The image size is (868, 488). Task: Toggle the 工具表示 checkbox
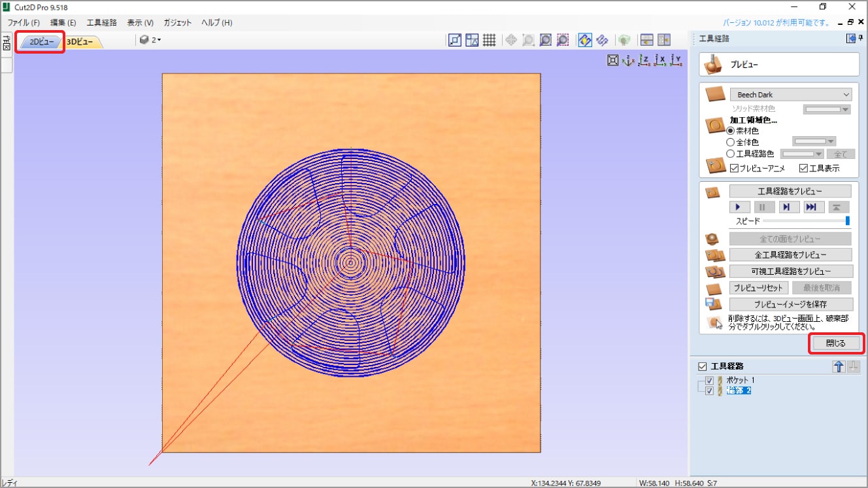803,168
